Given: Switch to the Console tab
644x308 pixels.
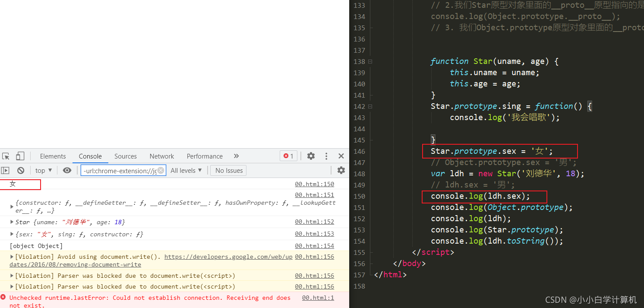Looking at the screenshot, I should (90, 156).
